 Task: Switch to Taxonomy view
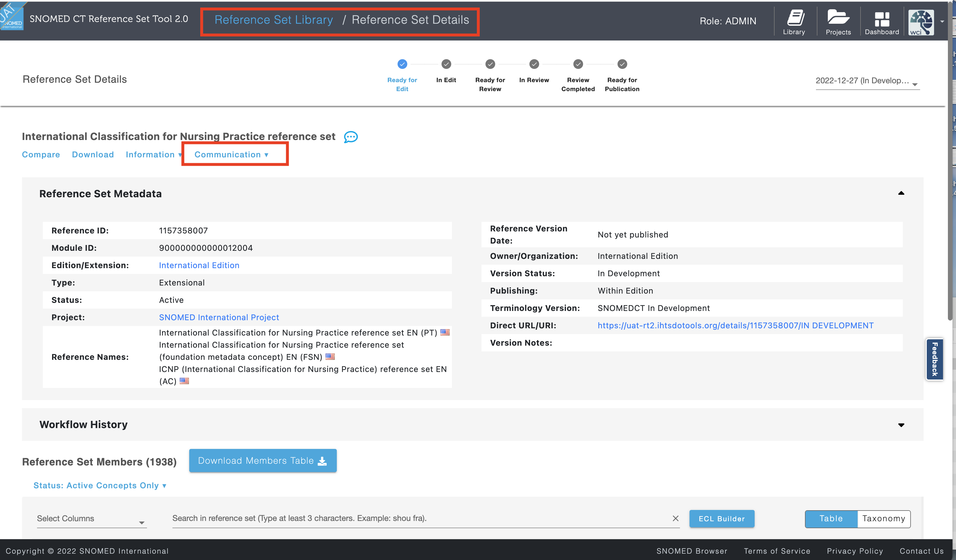(x=884, y=519)
